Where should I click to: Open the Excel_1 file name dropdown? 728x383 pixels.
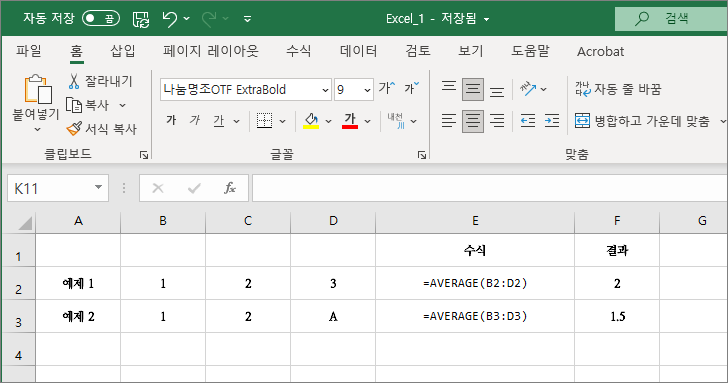point(487,19)
